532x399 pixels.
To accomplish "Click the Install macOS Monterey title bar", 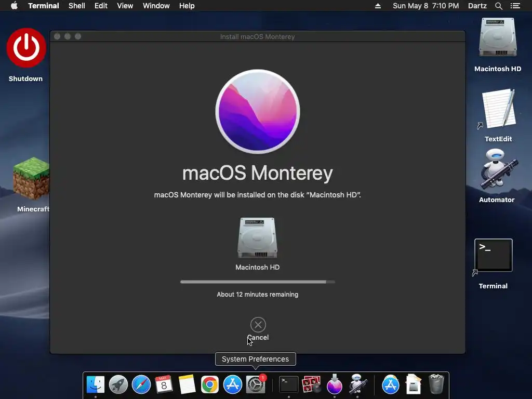I will tap(258, 36).
